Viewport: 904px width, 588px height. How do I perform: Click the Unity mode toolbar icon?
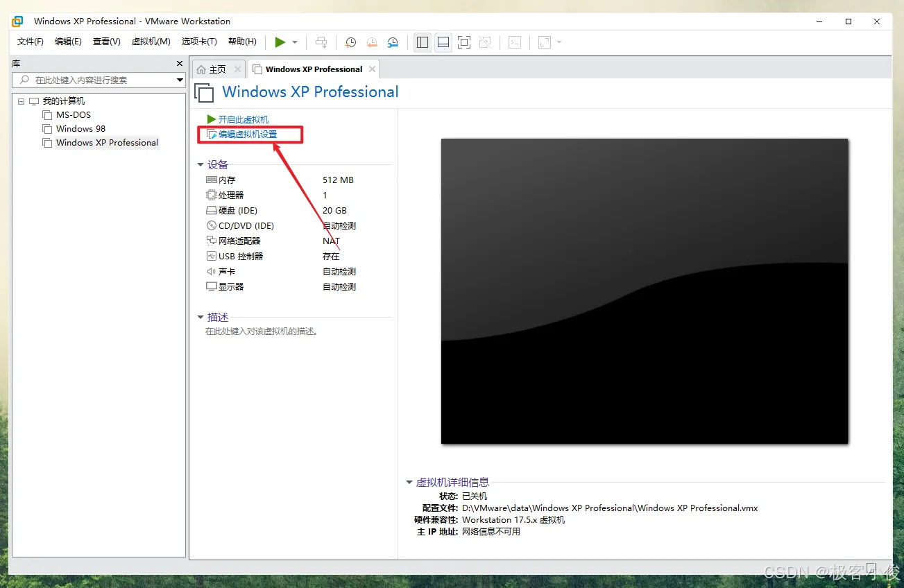point(485,42)
